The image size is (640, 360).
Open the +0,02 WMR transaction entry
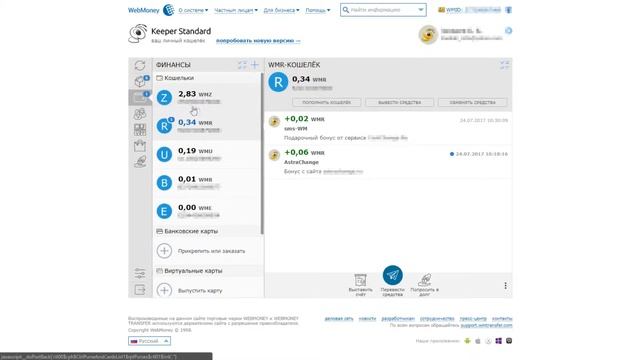388,128
